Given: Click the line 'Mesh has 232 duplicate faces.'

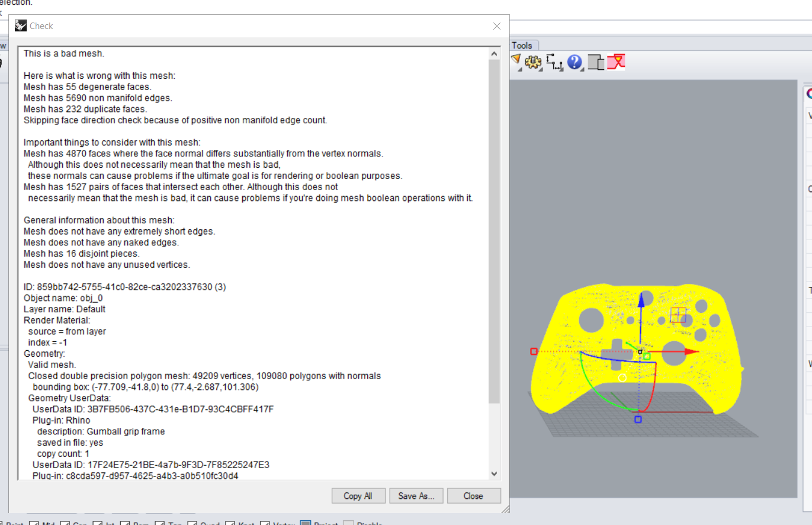Looking at the screenshot, I should point(85,109).
